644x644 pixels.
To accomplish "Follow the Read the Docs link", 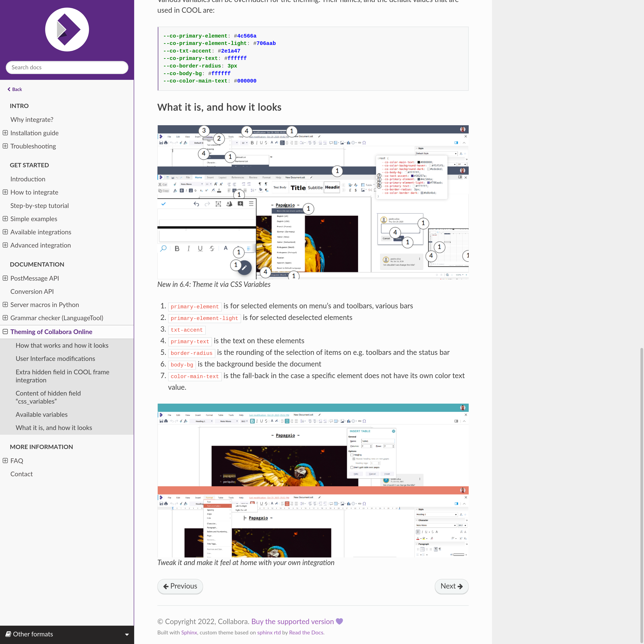I will pyautogui.click(x=306, y=632).
